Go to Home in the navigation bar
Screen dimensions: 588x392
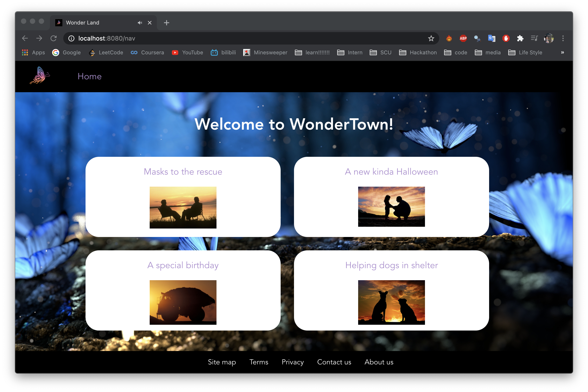[90, 76]
